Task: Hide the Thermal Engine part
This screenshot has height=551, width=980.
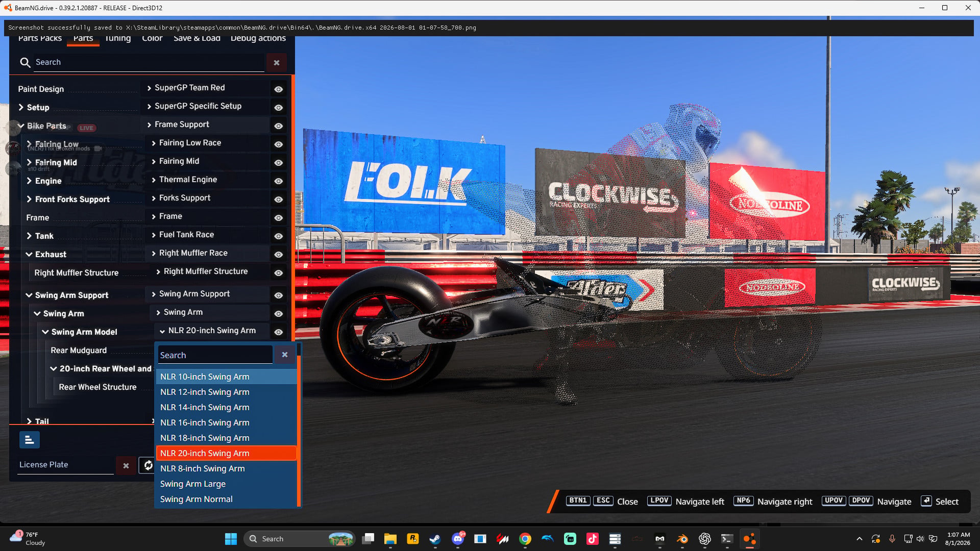Action: (279, 181)
